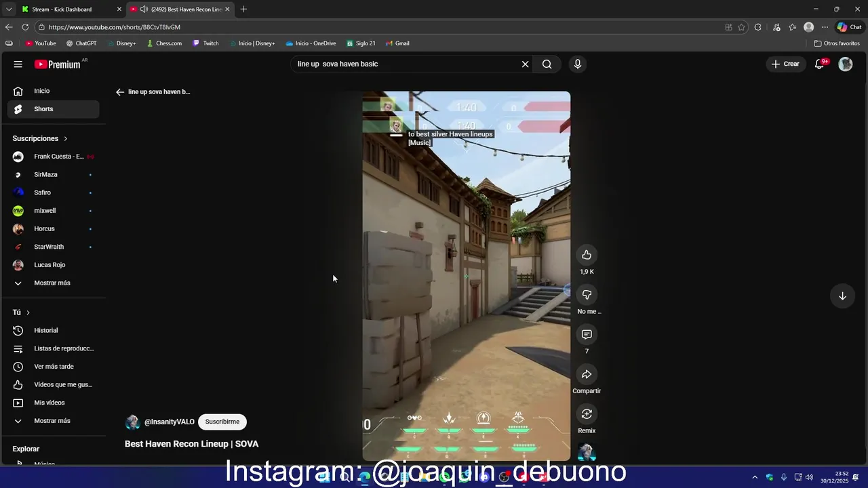Dislike the Short with thumbs down
This screenshot has height=488, width=868.
pos(587,295)
